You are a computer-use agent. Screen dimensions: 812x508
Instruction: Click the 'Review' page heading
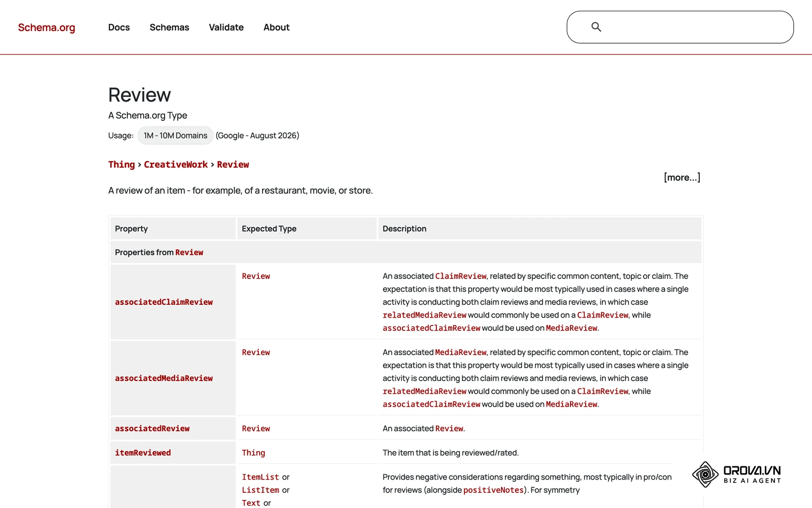(x=140, y=95)
